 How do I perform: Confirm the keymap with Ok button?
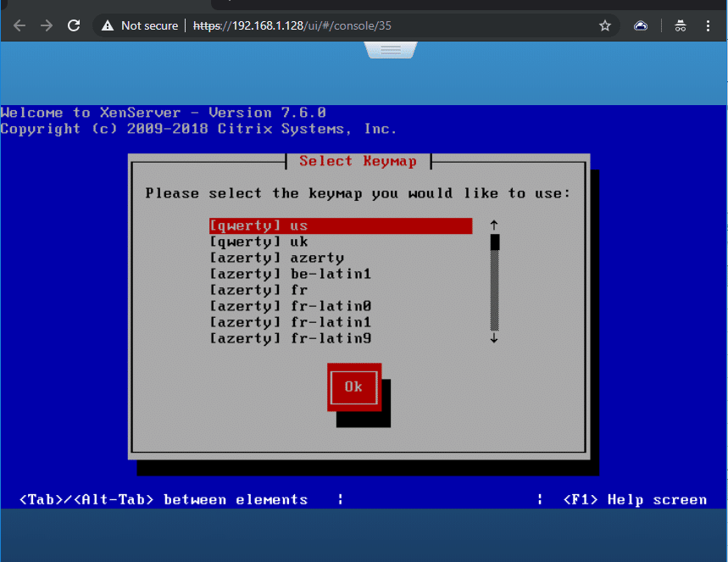coord(354,387)
